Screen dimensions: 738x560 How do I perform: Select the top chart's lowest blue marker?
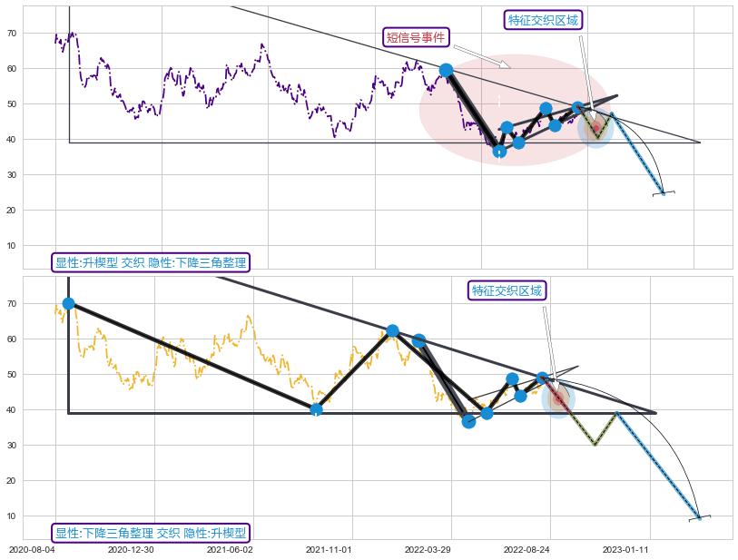coord(498,151)
